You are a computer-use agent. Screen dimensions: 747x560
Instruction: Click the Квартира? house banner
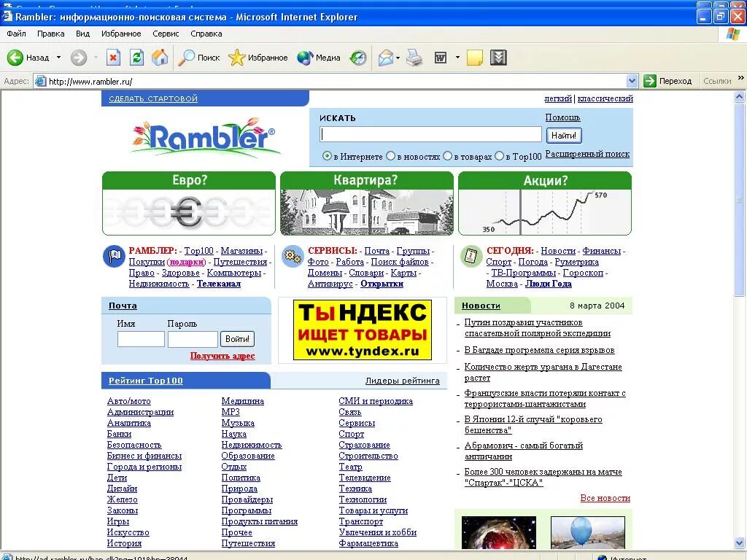point(367,203)
